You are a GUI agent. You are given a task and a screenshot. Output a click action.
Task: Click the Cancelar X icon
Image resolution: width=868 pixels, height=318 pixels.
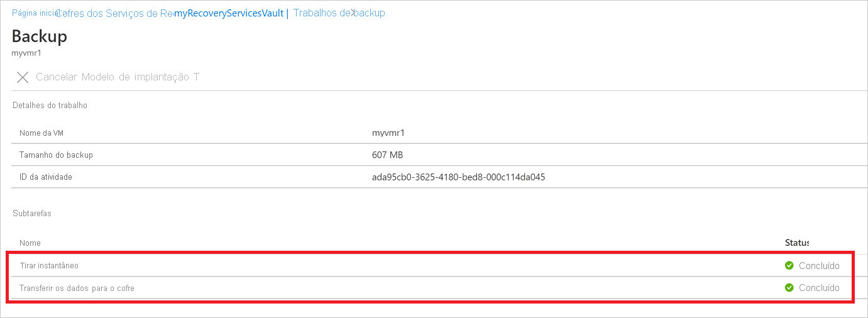click(x=23, y=77)
